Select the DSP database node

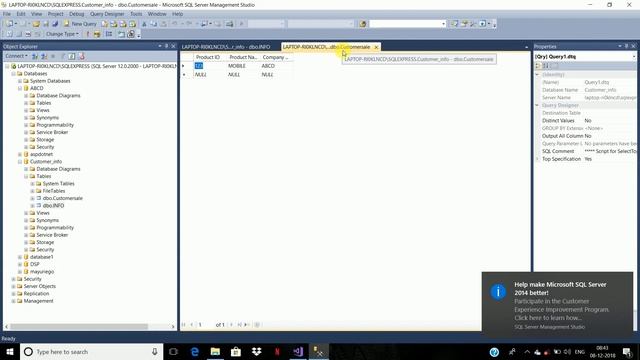[x=35, y=264]
